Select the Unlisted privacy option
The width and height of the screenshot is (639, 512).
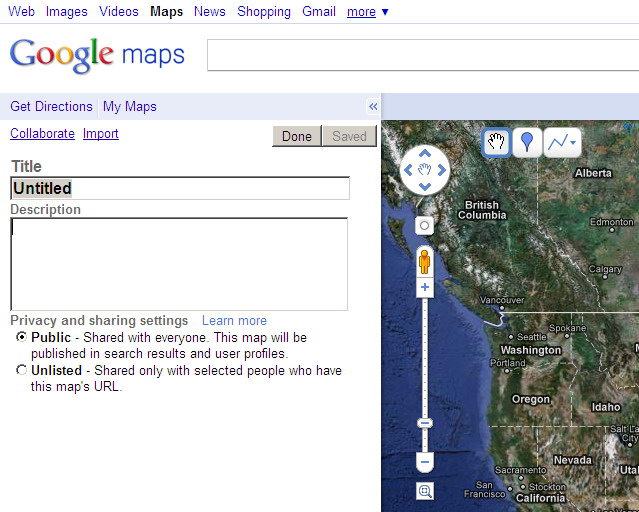[22, 371]
